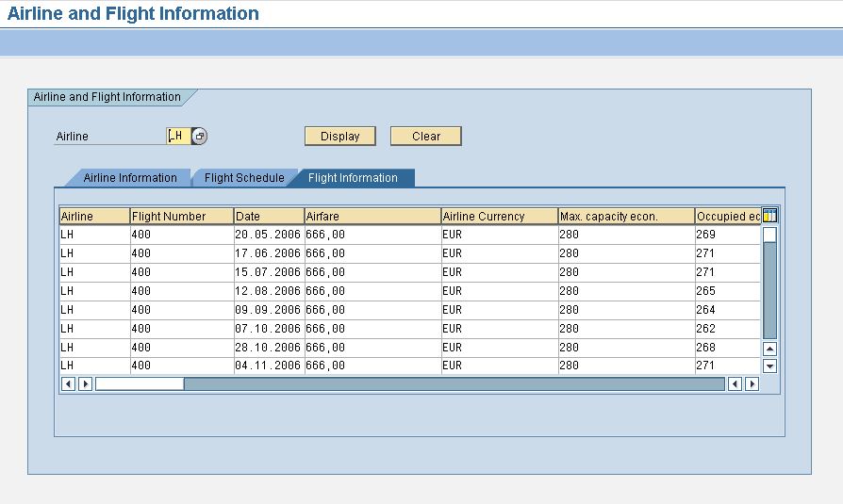Click occupied value 262
This screenshot has width=843, height=504.
coord(728,328)
